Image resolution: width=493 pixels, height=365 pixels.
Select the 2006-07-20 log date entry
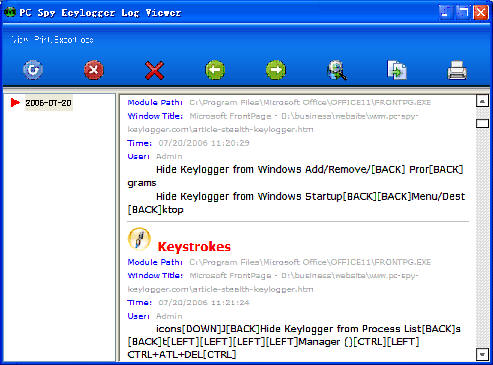click(x=48, y=103)
